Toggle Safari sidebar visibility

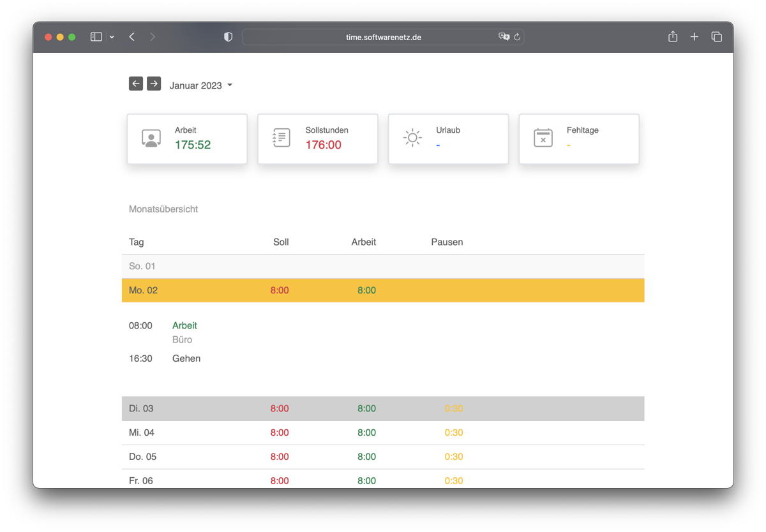point(96,37)
